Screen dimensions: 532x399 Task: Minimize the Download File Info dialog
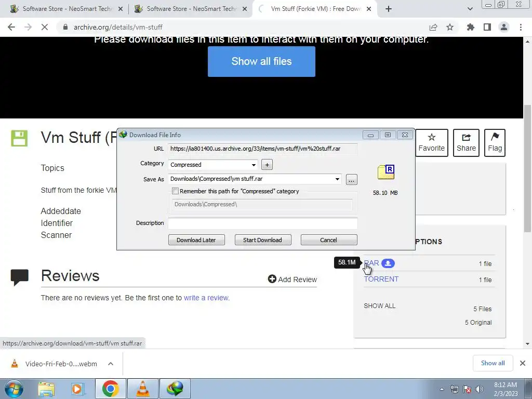[370, 135]
